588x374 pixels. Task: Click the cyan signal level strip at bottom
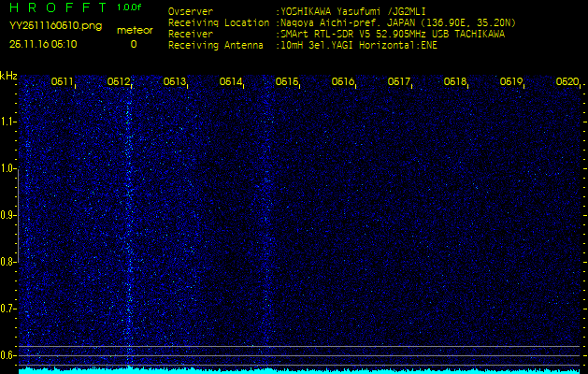point(299,370)
